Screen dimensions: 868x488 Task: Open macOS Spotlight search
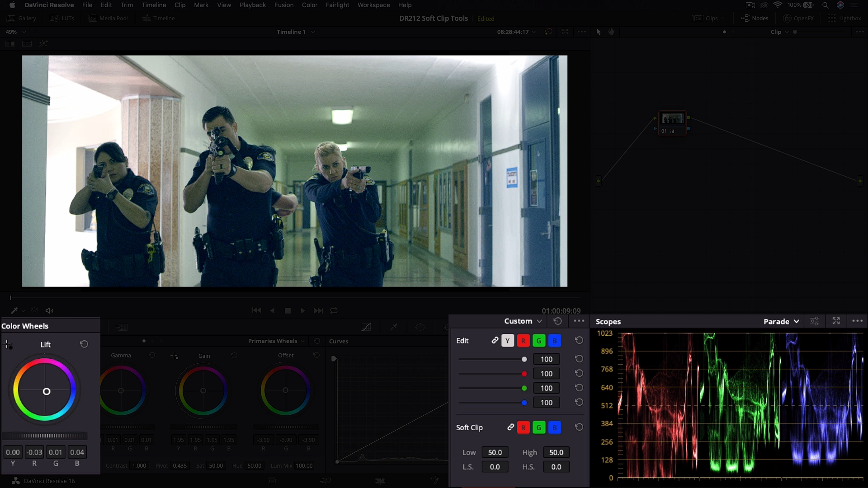pyautogui.click(x=825, y=5)
